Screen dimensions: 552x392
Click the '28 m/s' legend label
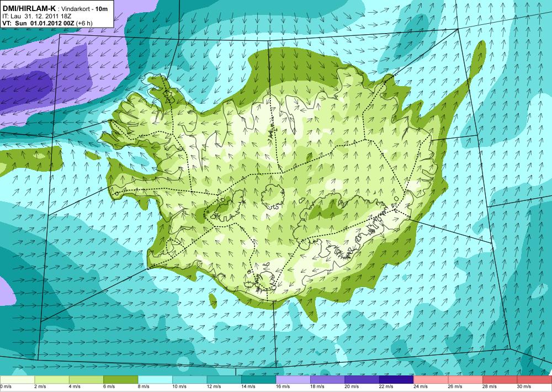coord(490,386)
